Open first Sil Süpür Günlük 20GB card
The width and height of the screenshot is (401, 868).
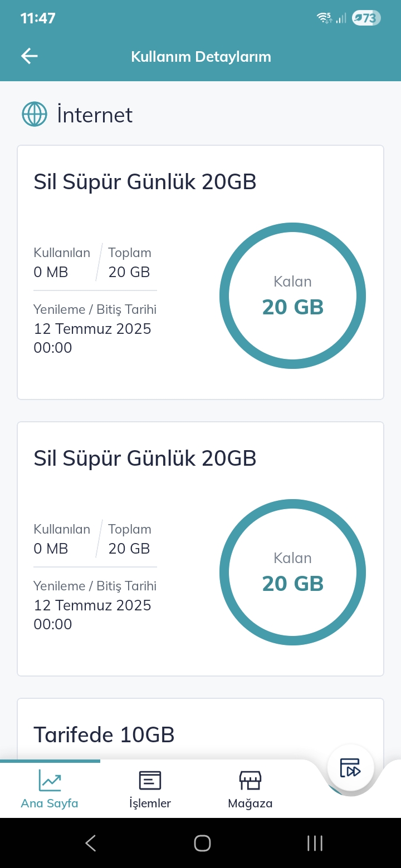(x=200, y=272)
